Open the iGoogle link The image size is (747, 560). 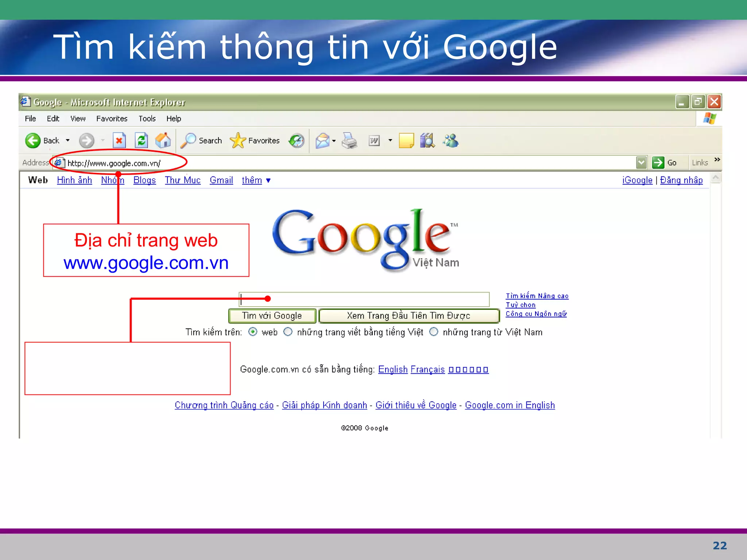pyautogui.click(x=637, y=180)
